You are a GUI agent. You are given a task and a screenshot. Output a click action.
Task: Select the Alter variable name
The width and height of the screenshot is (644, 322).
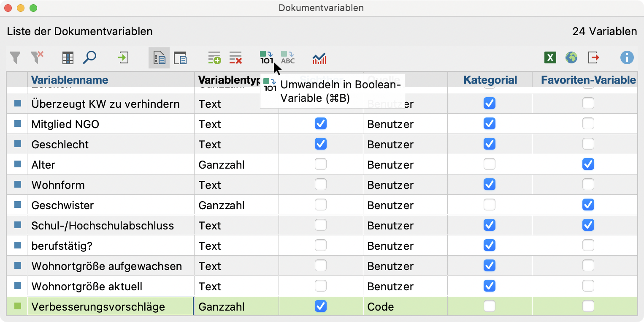[x=43, y=164]
